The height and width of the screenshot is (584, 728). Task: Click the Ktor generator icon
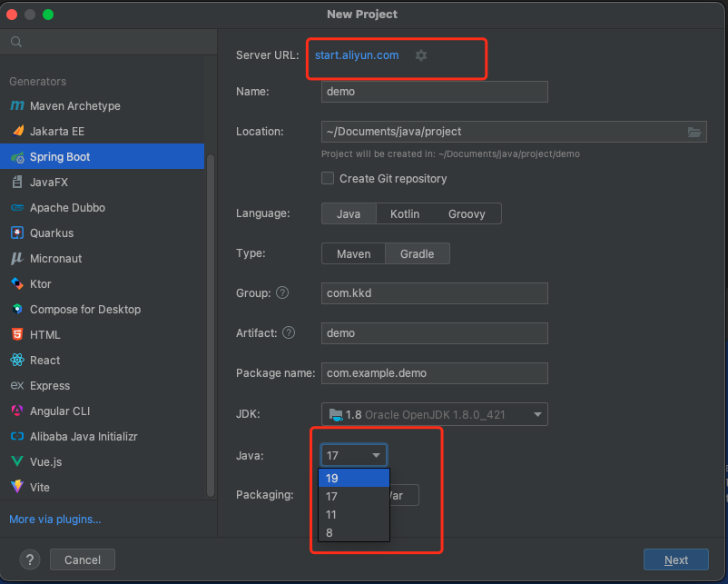point(17,284)
